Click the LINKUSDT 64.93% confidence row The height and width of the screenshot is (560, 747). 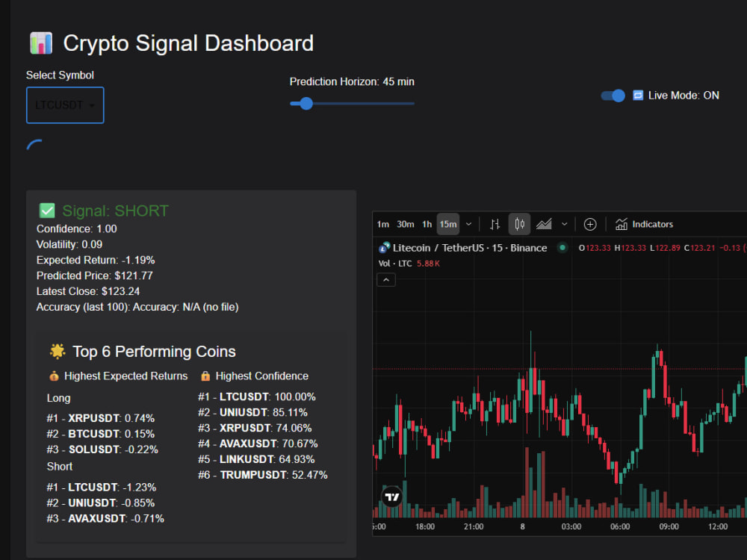coord(256,460)
